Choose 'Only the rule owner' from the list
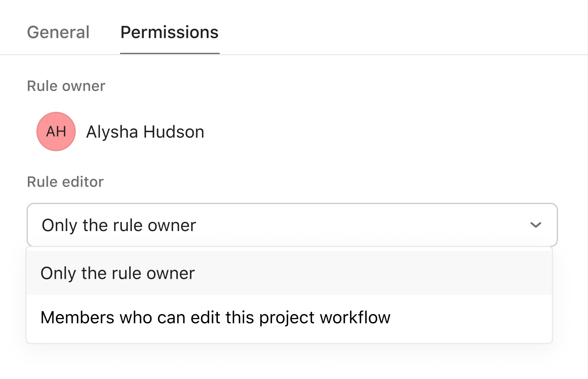The height and width of the screenshot is (379, 588). click(118, 273)
